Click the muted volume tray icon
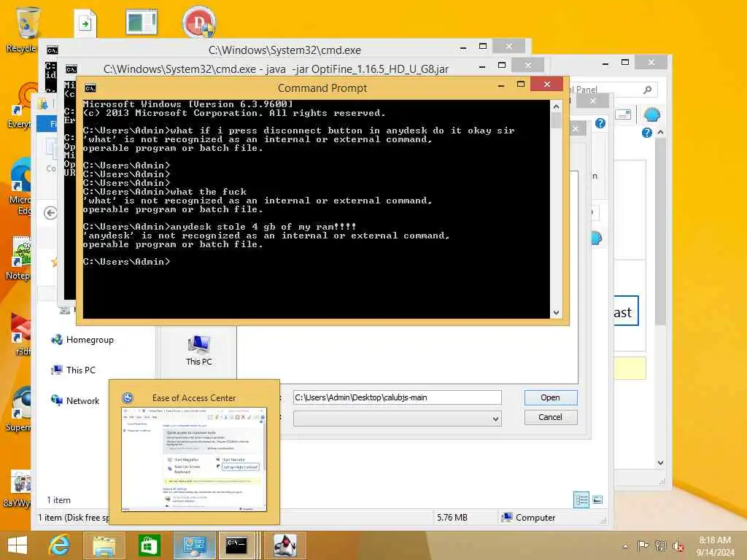Viewport: 747px width, 560px height. (678, 546)
